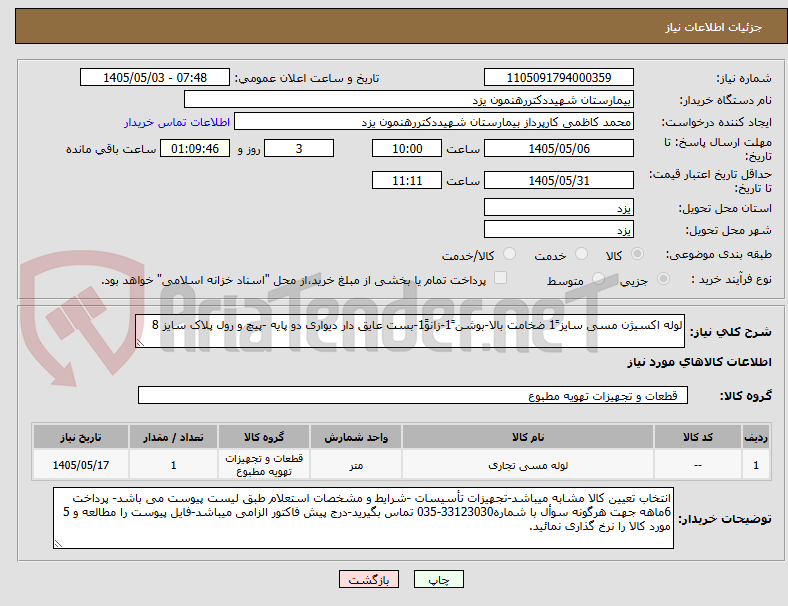
Task: Click the اطلاعات کالاهای مورد نیاز heading
Action: tap(699, 362)
